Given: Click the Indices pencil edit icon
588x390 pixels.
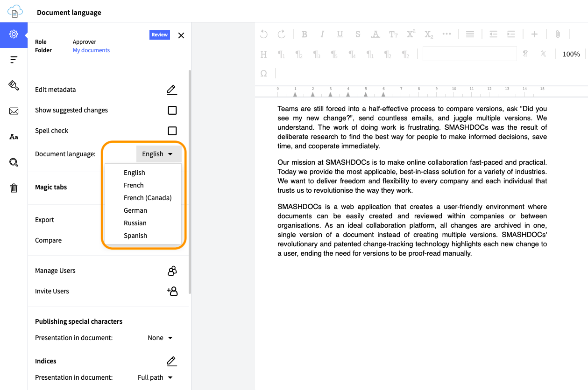Looking at the screenshot, I should click(172, 361).
